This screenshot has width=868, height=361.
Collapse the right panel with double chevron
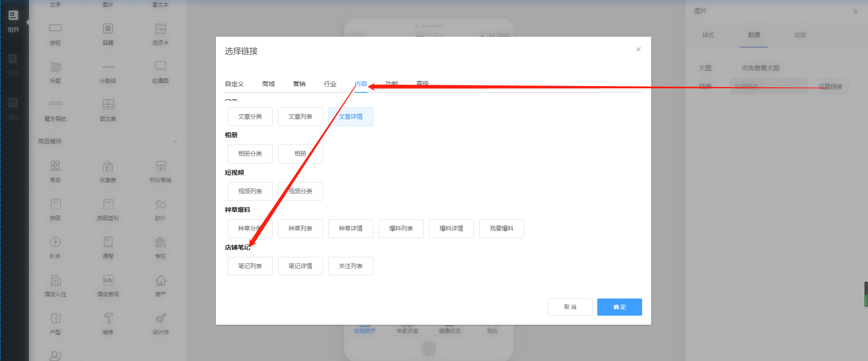point(855,11)
